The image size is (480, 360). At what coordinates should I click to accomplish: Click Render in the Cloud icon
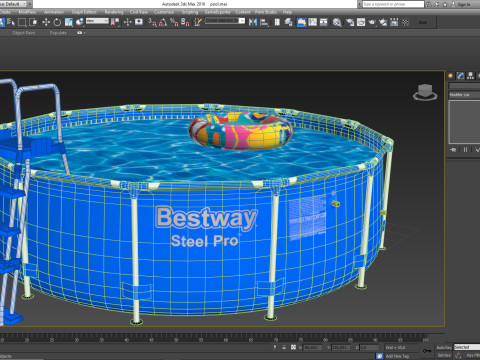(383, 22)
